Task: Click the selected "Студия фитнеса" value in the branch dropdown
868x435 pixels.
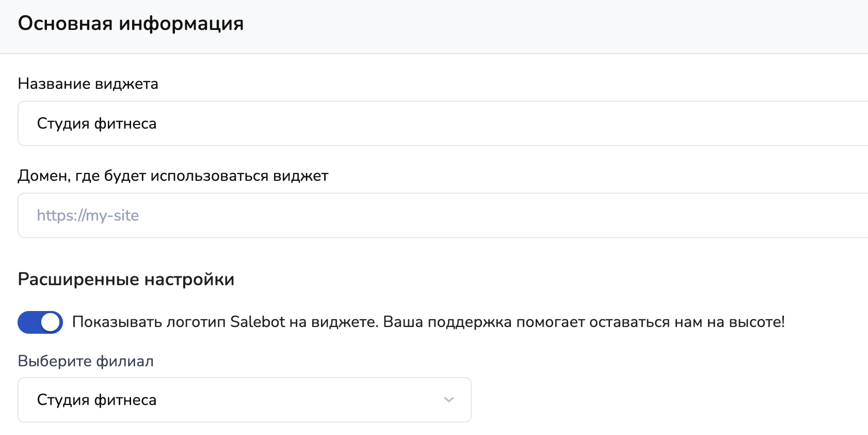Action: [x=97, y=400]
